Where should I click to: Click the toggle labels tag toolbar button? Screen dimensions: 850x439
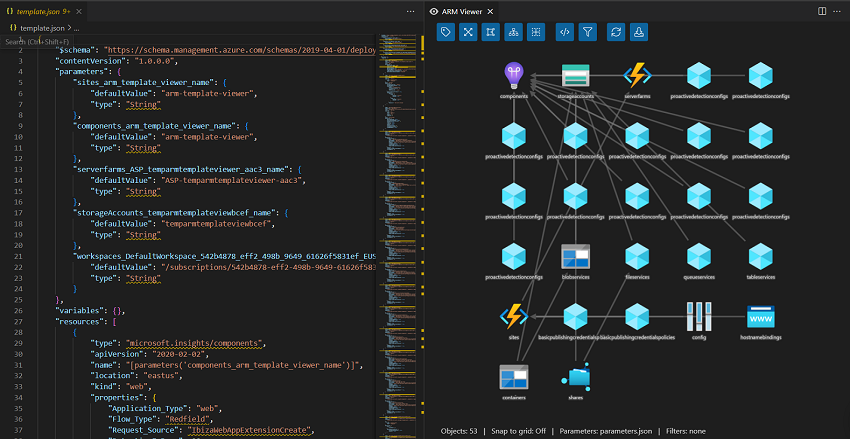pos(445,32)
